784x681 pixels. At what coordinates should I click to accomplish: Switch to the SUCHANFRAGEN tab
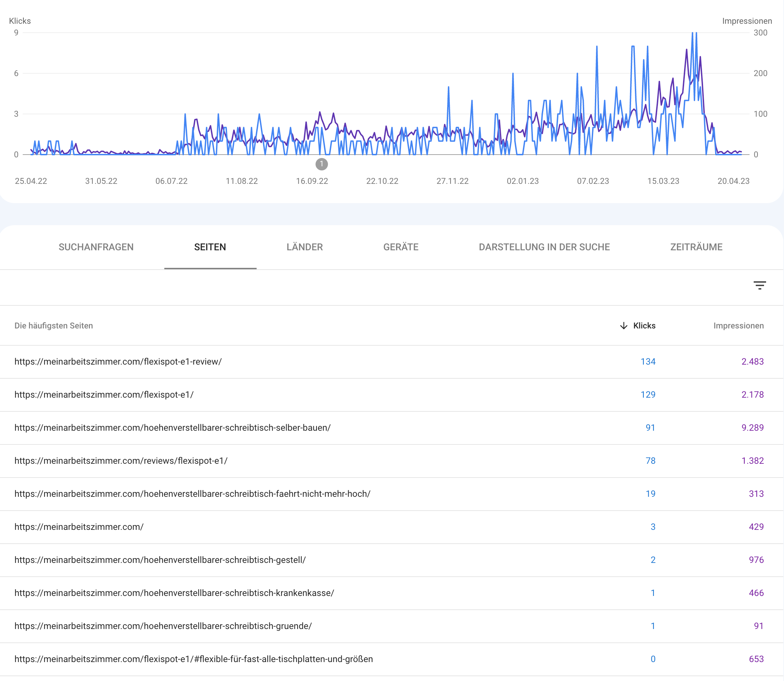tap(96, 247)
